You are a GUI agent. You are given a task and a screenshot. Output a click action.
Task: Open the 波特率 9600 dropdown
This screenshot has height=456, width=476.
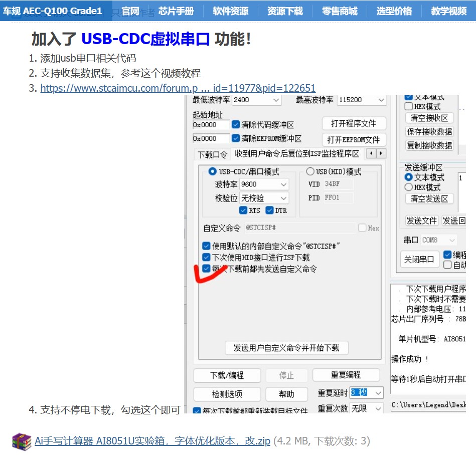tap(264, 184)
